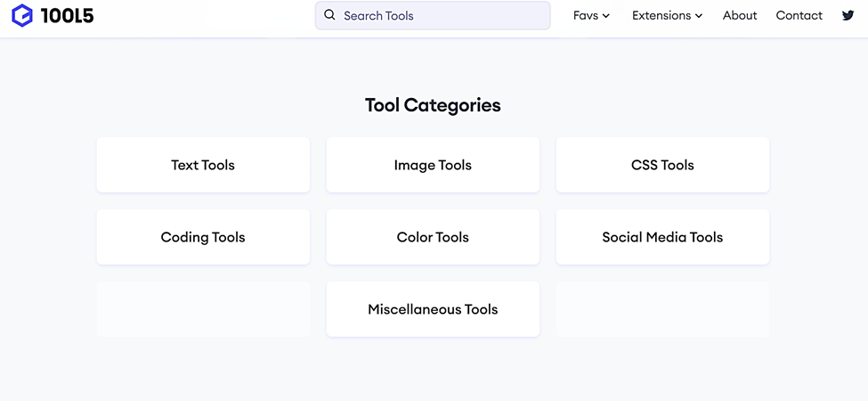
Task: Expand the Favs dropdown menu
Action: pyautogui.click(x=591, y=15)
